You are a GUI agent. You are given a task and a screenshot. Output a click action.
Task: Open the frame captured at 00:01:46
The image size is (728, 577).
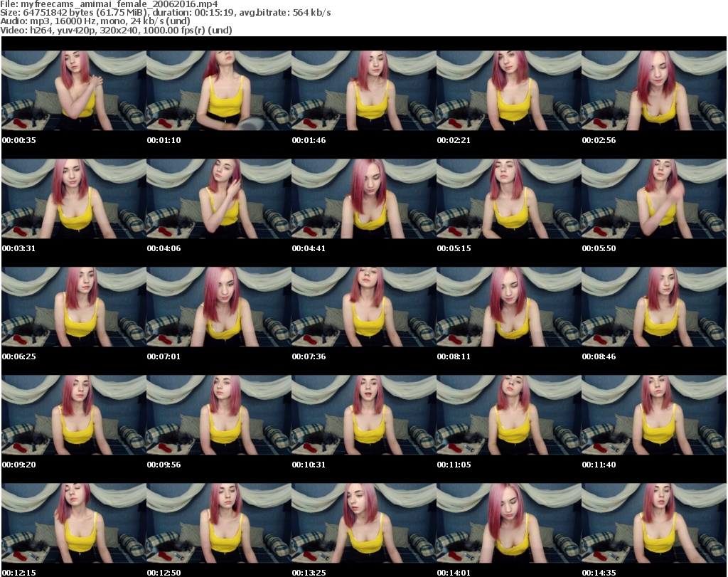[364, 90]
